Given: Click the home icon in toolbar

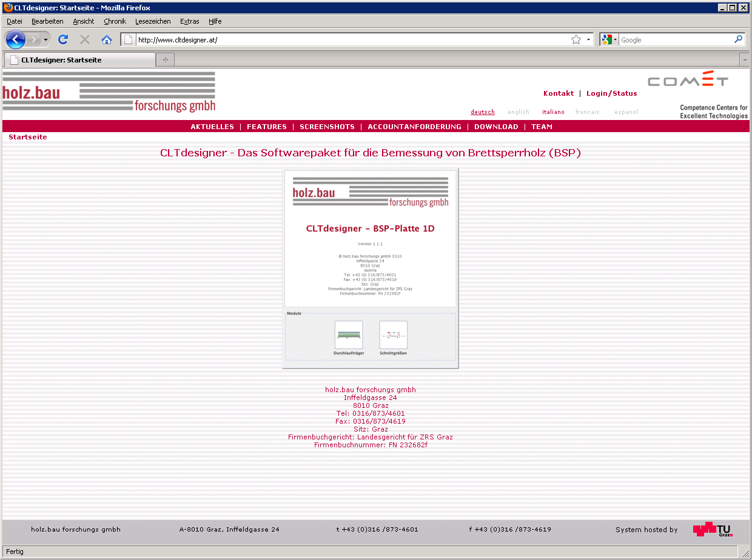Looking at the screenshot, I should pos(107,40).
